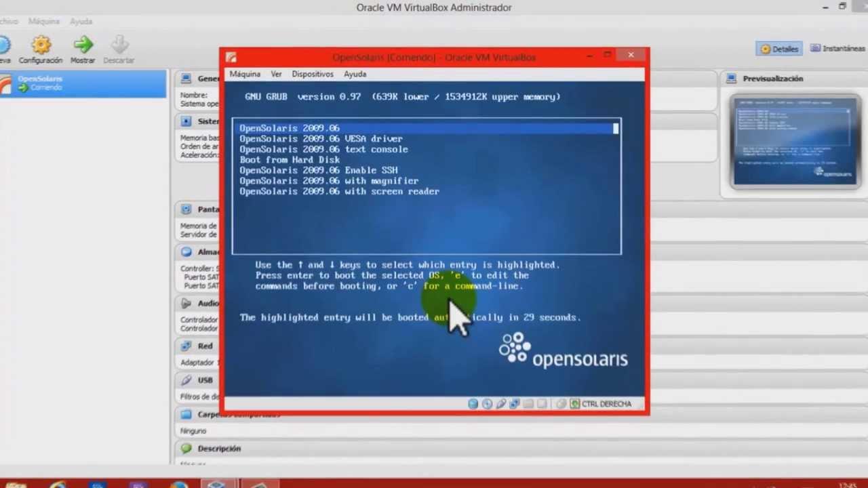Click the optical disc status icon
Screen dimensions: 868x488
tap(487, 403)
